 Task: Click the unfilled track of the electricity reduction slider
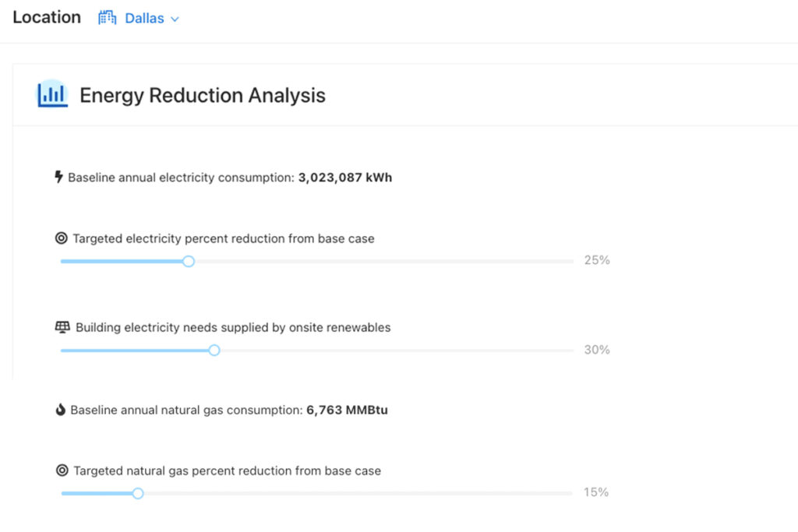point(383,262)
